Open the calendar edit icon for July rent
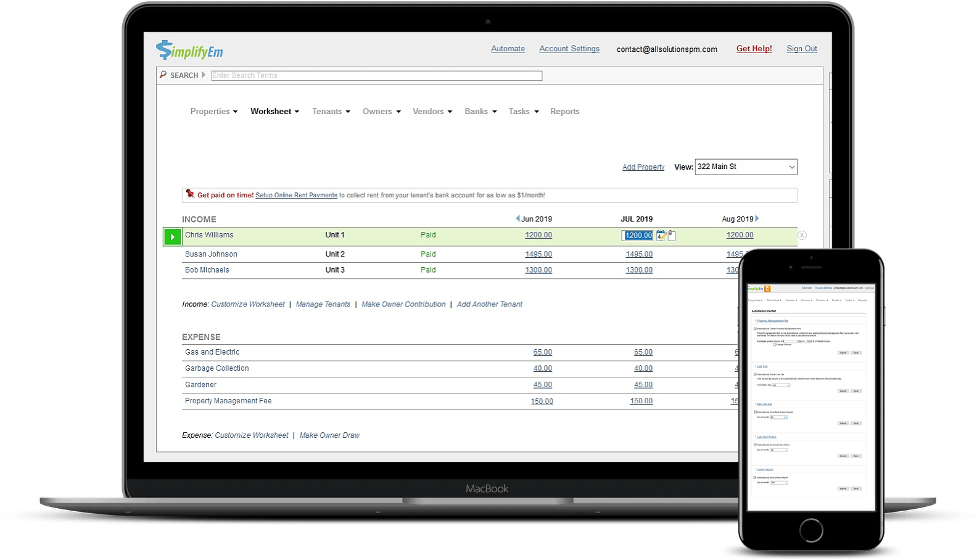The image size is (977, 560). [x=661, y=236]
